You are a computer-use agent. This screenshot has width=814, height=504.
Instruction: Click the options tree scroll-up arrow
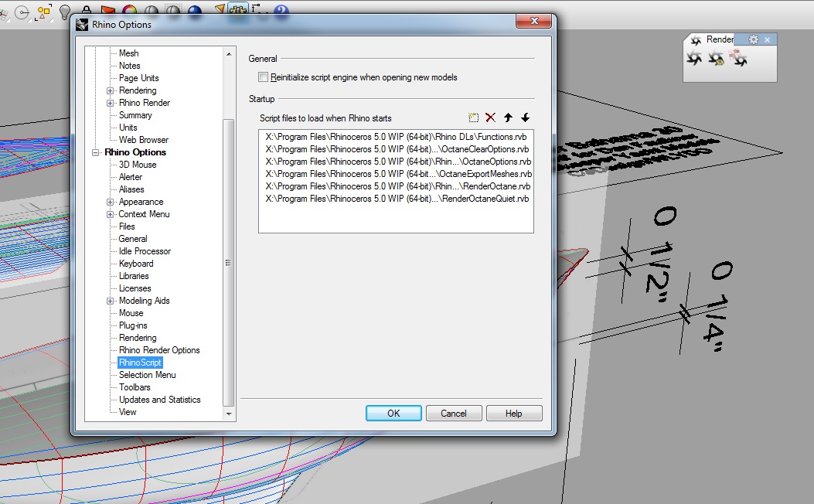228,54
